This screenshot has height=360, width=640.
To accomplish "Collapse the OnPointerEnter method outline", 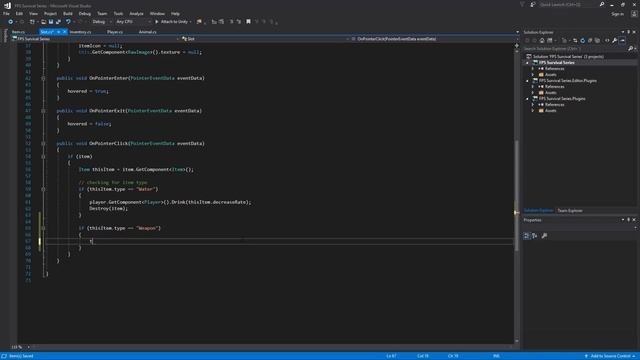I will [43, 78].
